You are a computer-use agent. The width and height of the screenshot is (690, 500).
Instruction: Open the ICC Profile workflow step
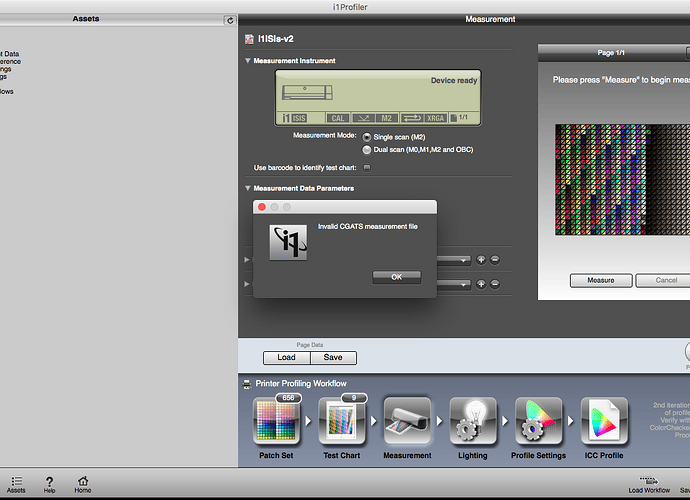pyautogui.click(x=604, y=421)
